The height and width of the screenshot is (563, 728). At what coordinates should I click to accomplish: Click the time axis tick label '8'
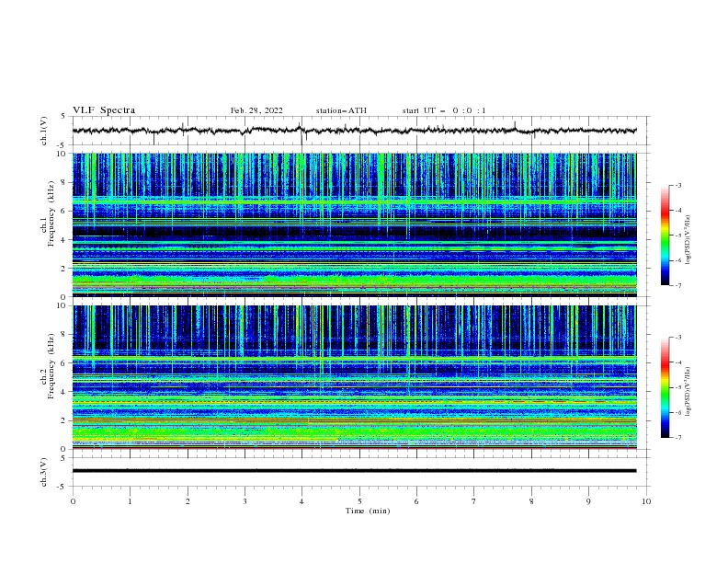(x=531, y=501)
